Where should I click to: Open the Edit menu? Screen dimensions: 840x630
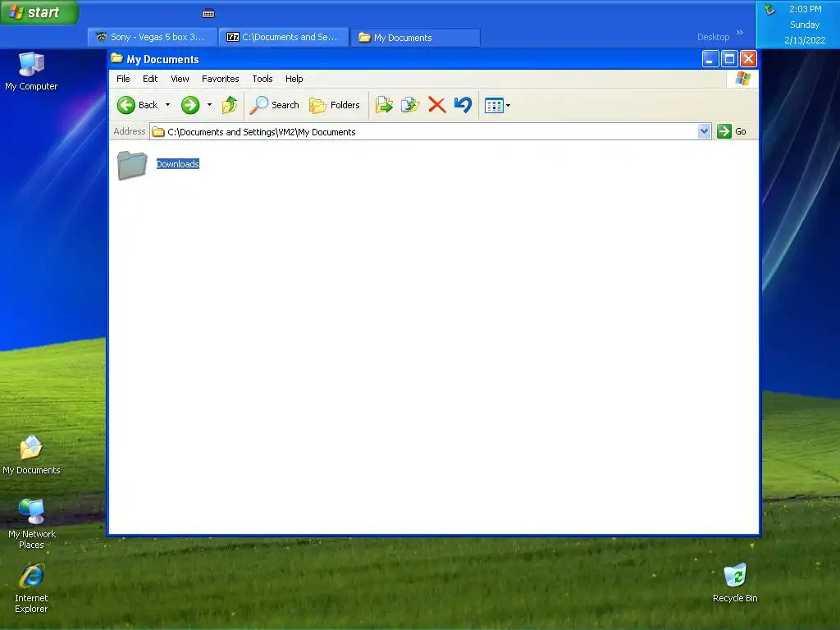pyautogui.click(x=150, y=79)
